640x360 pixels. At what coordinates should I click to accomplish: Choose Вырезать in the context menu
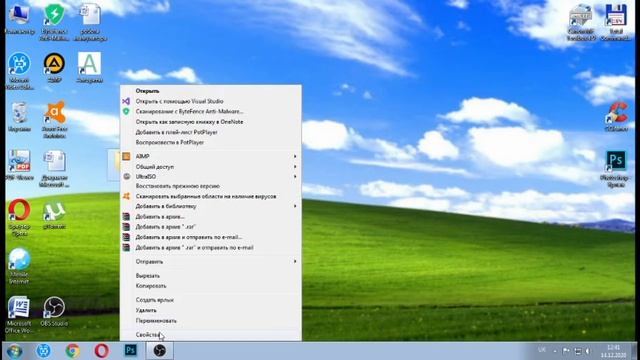[211, 276]
